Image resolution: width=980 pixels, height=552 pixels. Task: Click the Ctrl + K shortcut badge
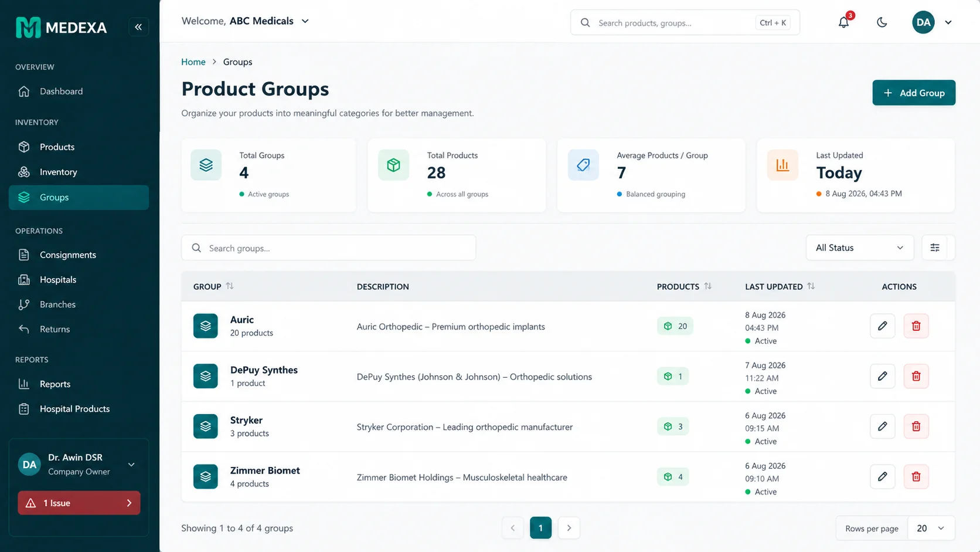coord(773,23)
